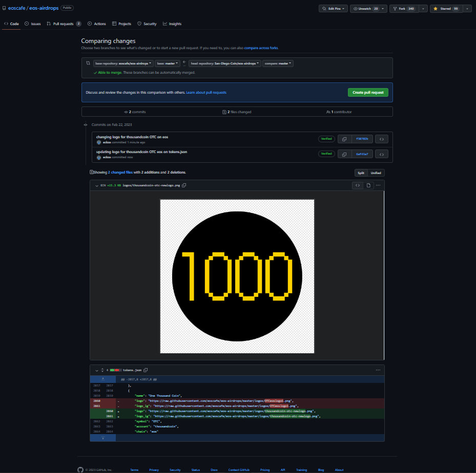Open the Pull requests tab
This screenshot has width=476, height=473.
tap(64, 24)
